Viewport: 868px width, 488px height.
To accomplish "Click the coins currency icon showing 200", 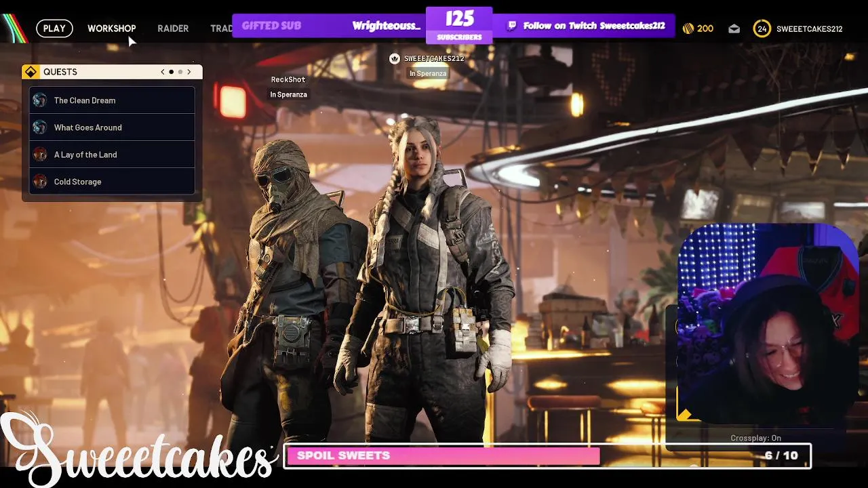I will click(x=688, y=28).
